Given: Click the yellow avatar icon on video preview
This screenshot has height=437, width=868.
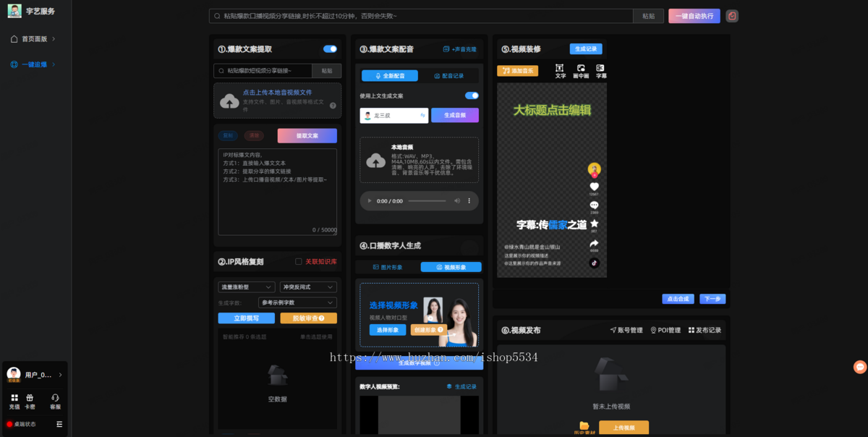Looking at the screenshot, I should click(x=594, y=169).
